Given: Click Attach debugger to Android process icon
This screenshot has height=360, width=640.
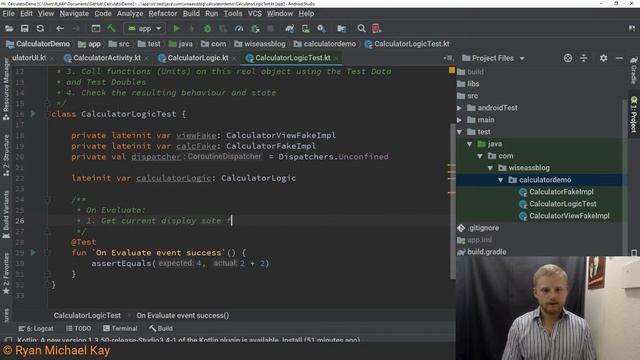Looking at the screenshot, I should coord(255,29).
